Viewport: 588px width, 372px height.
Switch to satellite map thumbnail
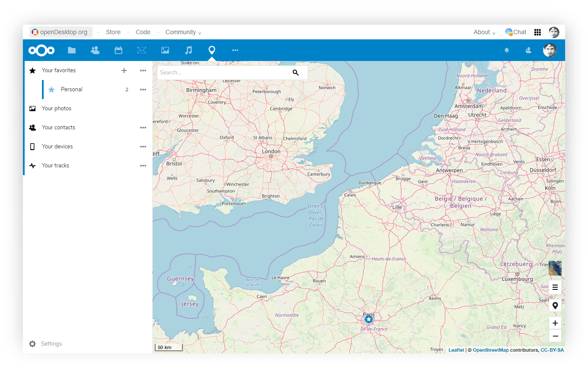click(x=555, y=268)
